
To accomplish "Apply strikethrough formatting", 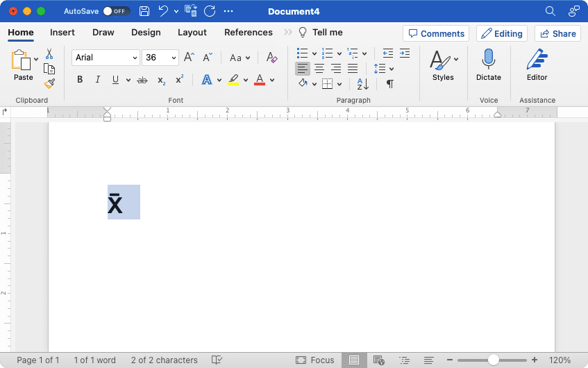I will [x=142, y=80].
